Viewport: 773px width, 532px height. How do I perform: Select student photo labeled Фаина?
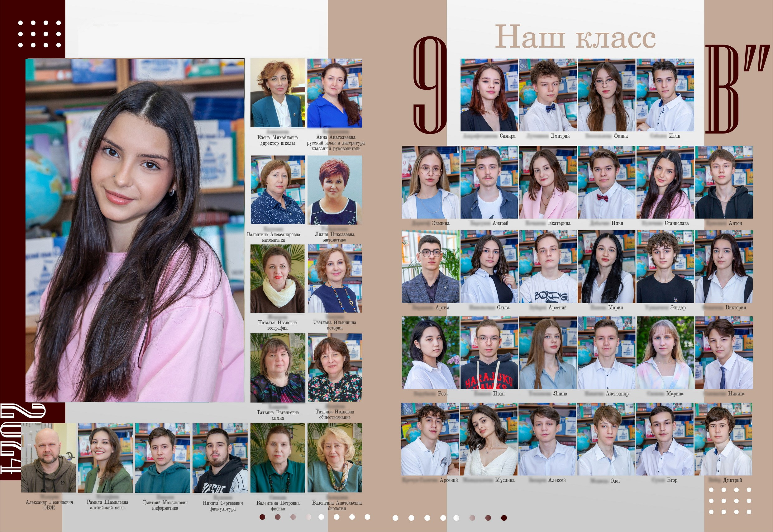607,95
